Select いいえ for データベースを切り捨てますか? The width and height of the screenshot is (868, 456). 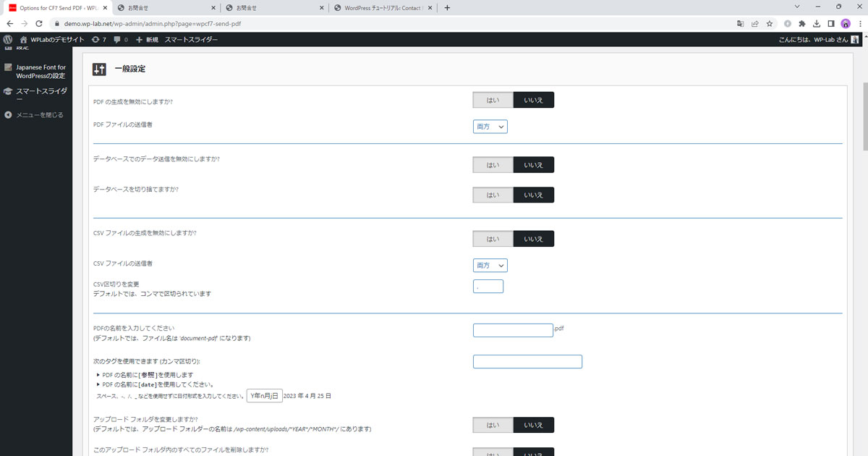click(533, 195)
